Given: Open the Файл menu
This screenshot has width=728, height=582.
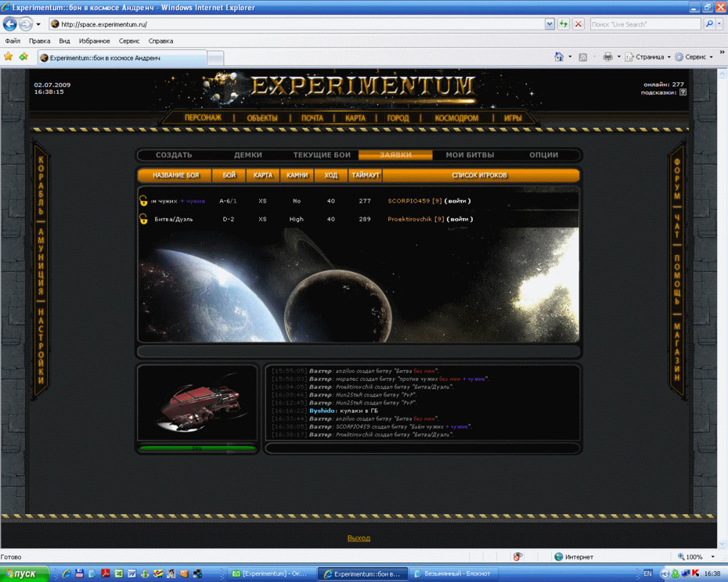Looking at the screenshot, I should [x=13, y=41].
